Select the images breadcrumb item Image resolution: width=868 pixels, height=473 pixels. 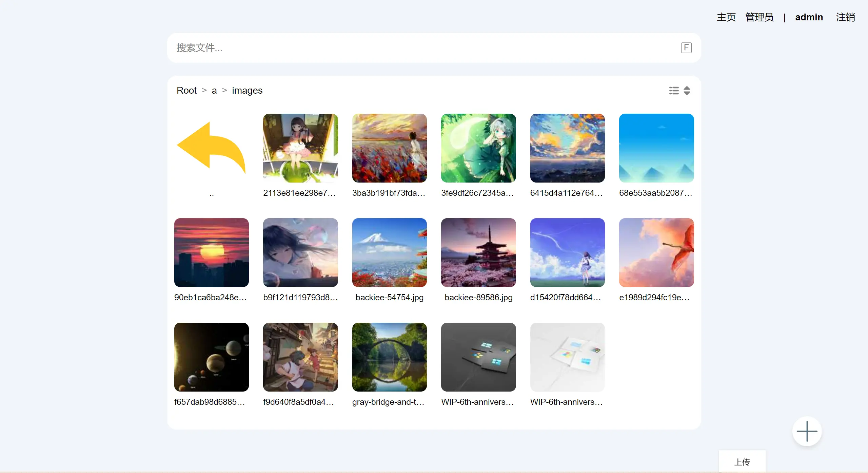pos(247,90)
